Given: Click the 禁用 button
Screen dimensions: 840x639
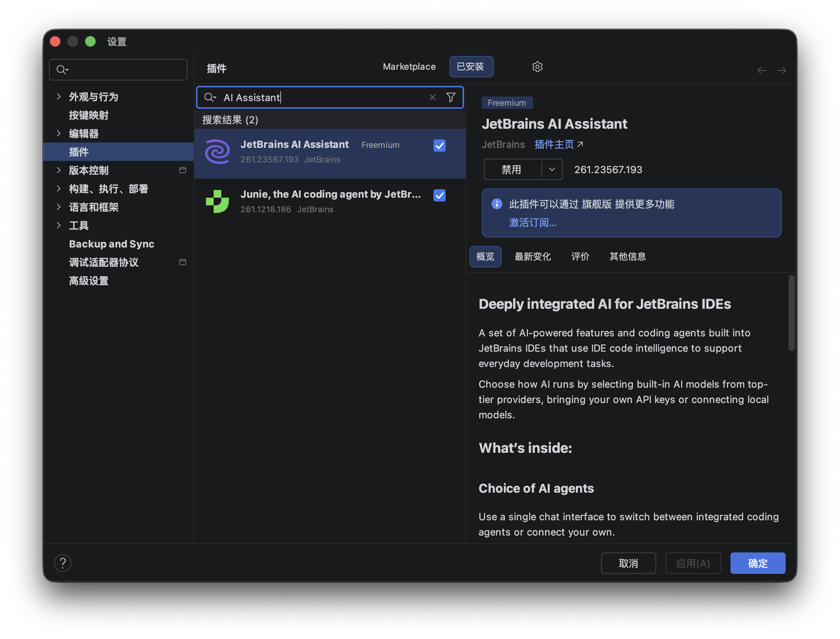Looking at the screenshot, I should click(x=513, y=169).
